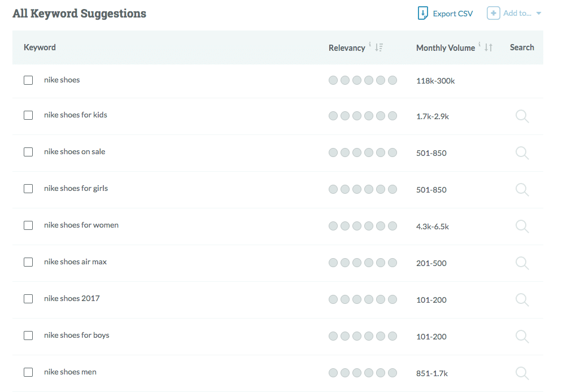The image size is (580, 392).
Task: Search icon for nike shoes for boys
Action: coord(522,336)
